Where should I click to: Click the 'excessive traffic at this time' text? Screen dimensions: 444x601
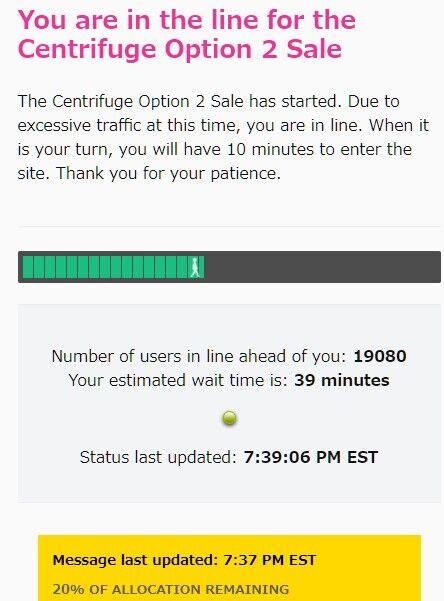coord(129,125)
